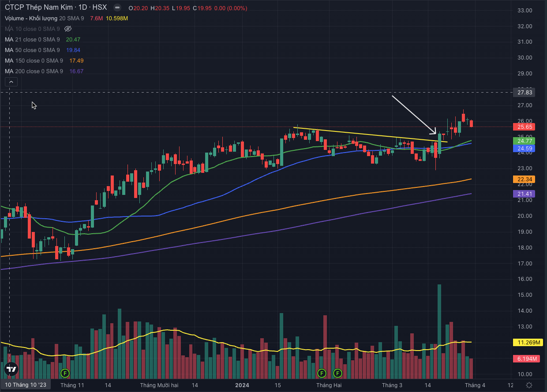Unhide MA 10 via its crossed-eye icon
This screenshot has width=547, height=392.
[68, 29]
